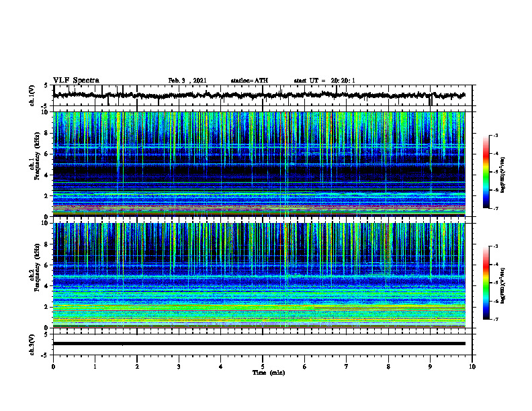Image resolution: width=532 pixels, height=411 pixels.
Task: Click time axis tick label "3"
Action: (179, 367)
